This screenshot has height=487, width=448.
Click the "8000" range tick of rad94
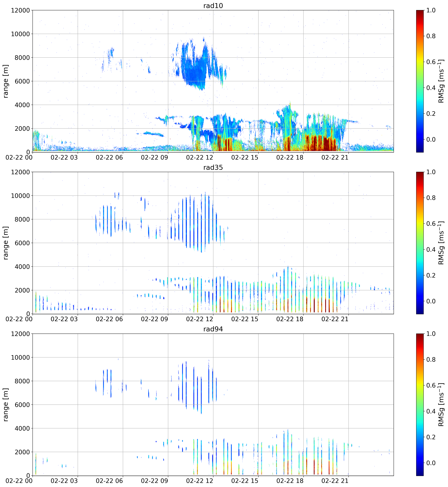[x=22, y=381]
